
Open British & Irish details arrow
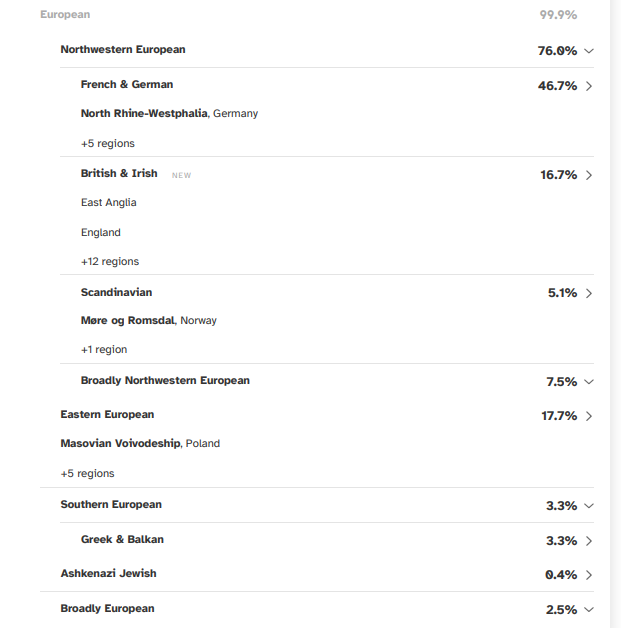589,175
